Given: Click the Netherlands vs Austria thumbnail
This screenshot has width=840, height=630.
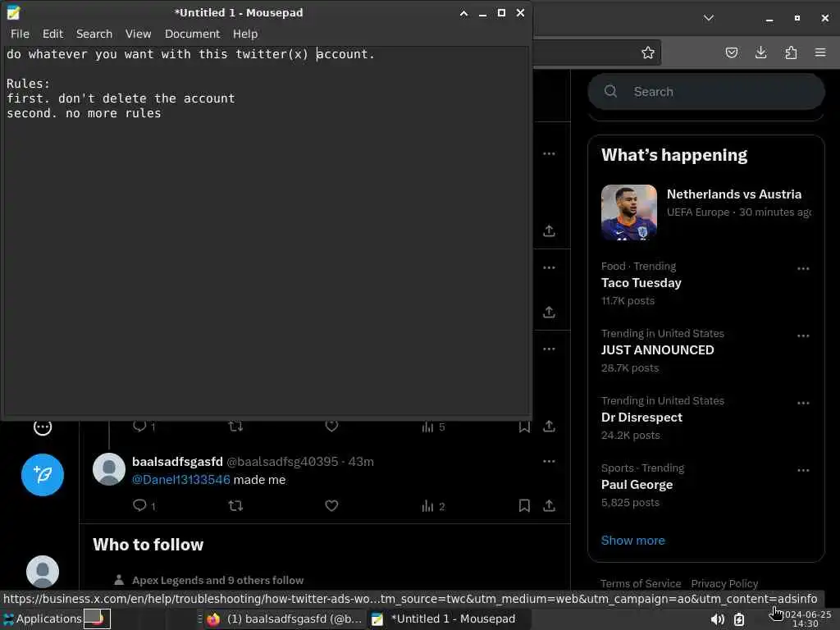Looking at the screenshot, I should point(629,212).
